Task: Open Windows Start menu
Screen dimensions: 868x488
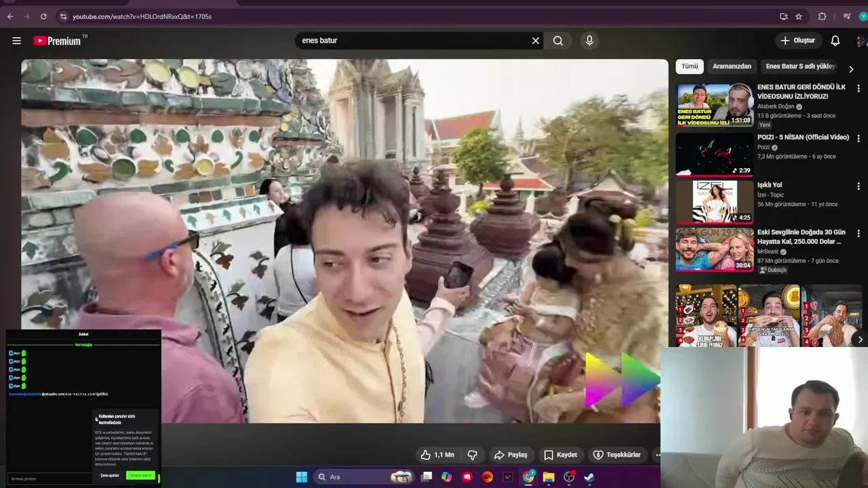Action: point(302,477)
